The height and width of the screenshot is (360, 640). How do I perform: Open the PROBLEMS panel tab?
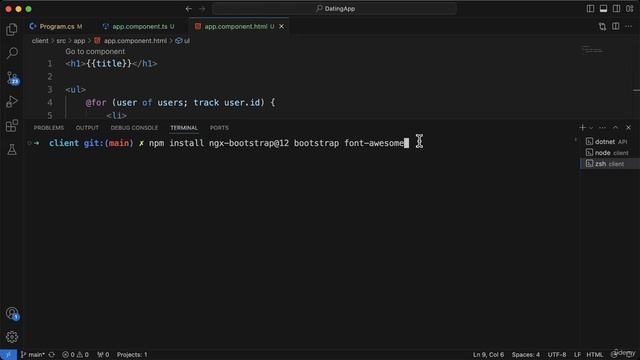[x=49, y=128]
